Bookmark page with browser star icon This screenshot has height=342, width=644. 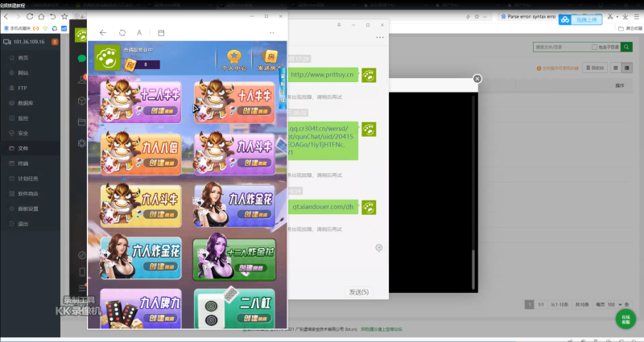pyautogui.click(x=64, y=17)
